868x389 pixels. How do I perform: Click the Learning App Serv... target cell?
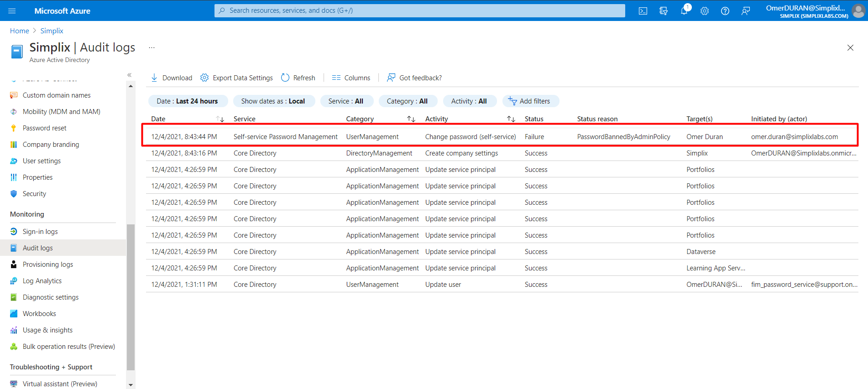click(x=716, y=268)
